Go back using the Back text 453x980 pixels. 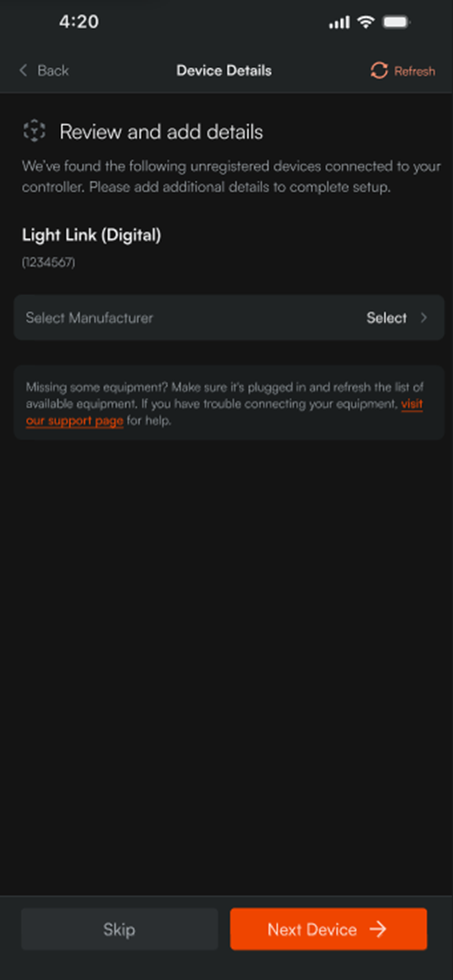[x=53, y=70]
